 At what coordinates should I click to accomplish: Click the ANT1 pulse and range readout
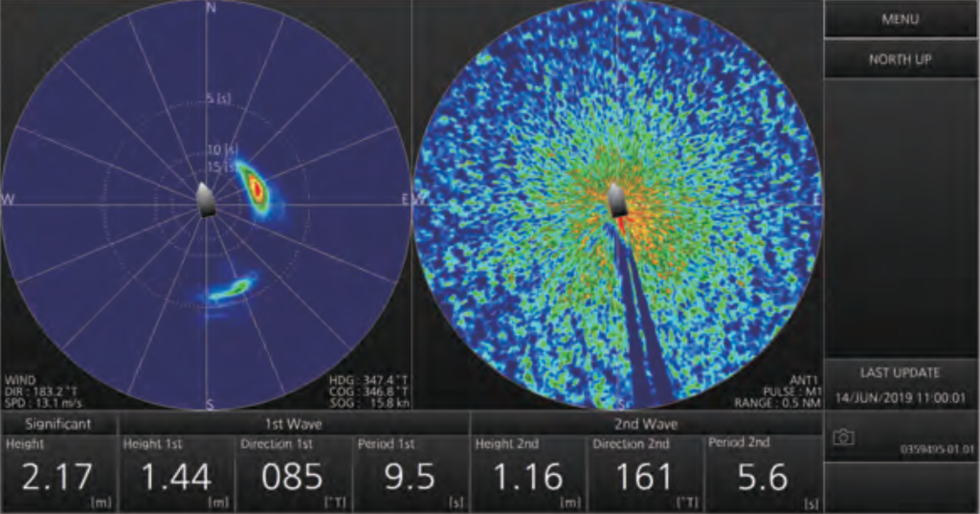pos(790,391)
